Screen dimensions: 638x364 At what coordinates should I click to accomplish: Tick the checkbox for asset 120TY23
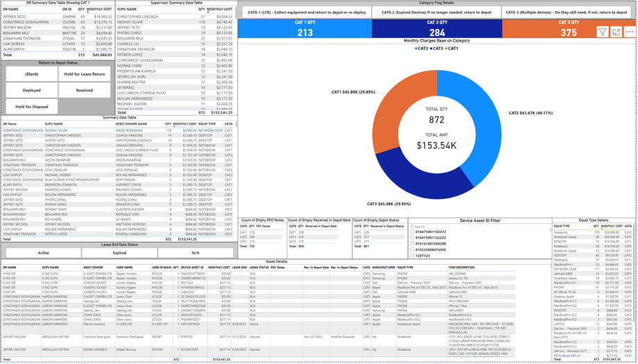tap(412, 256)
